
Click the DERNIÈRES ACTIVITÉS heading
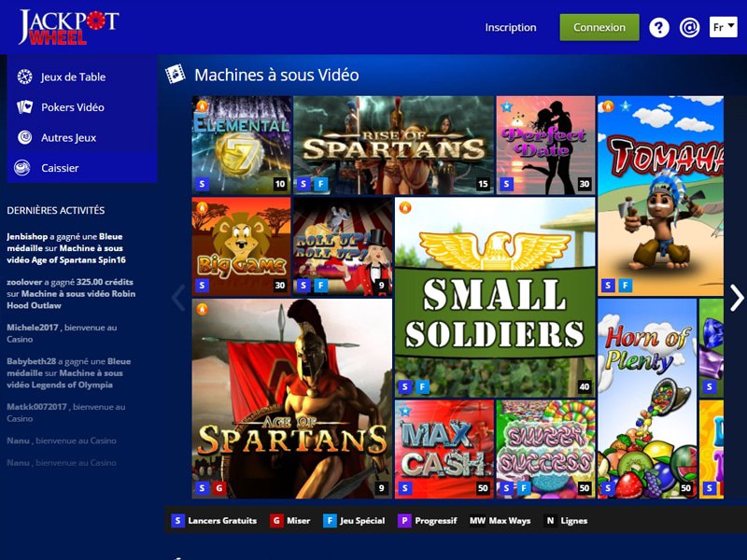56,210
